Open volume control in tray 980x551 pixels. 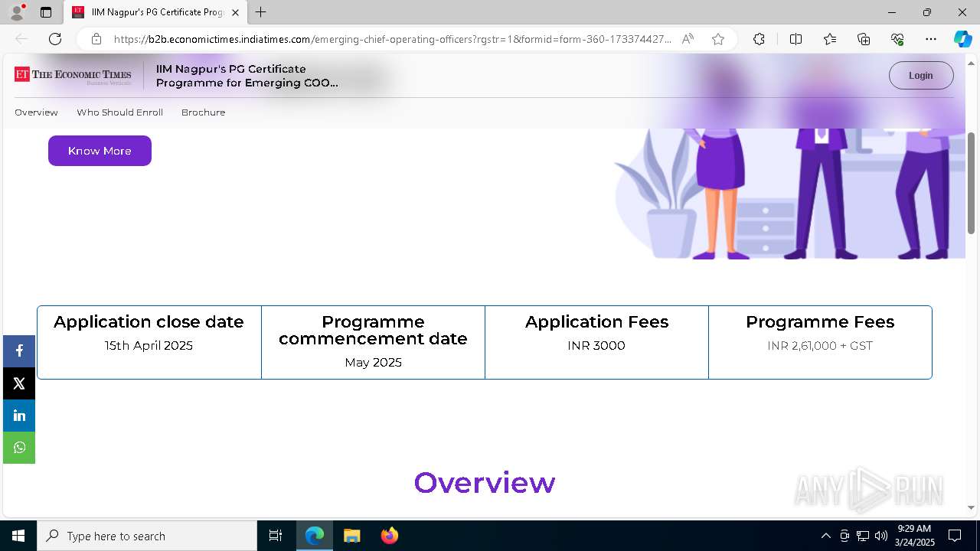881,536
